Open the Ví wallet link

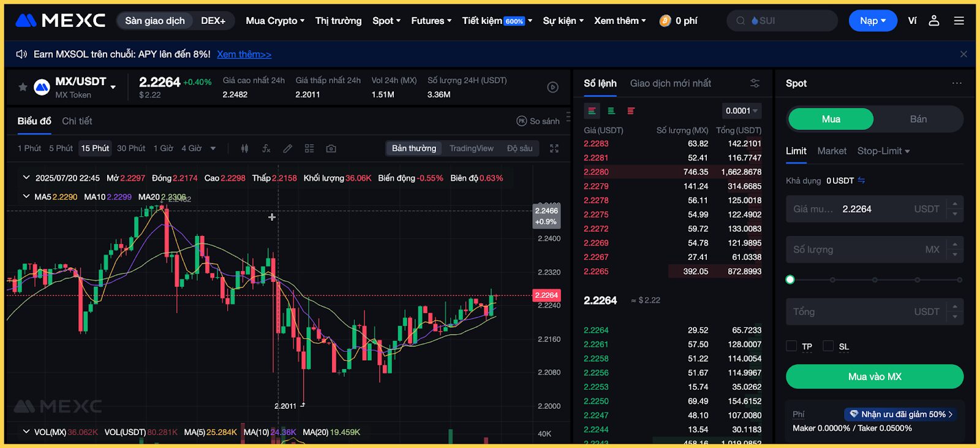tap(912, 21)
